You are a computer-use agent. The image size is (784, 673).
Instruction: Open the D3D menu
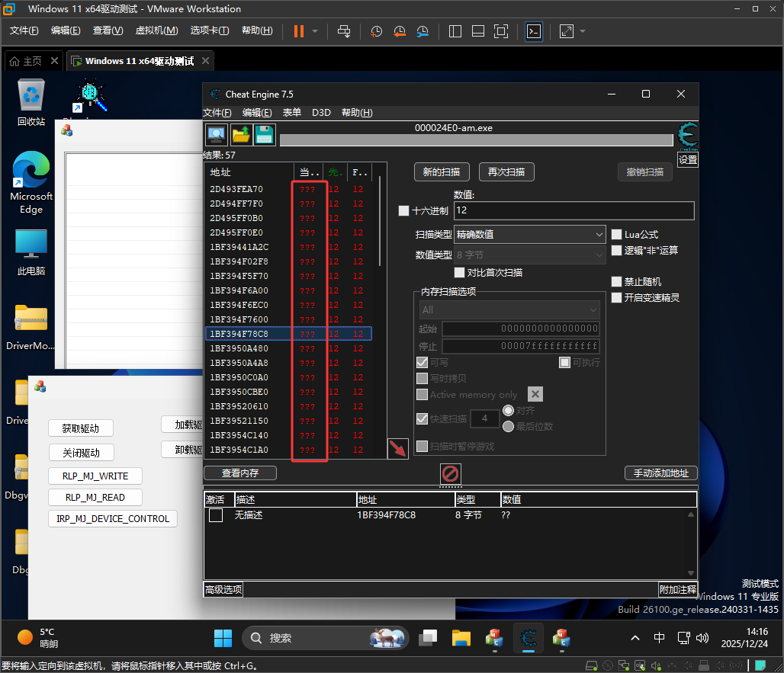(x=322, y=112)
